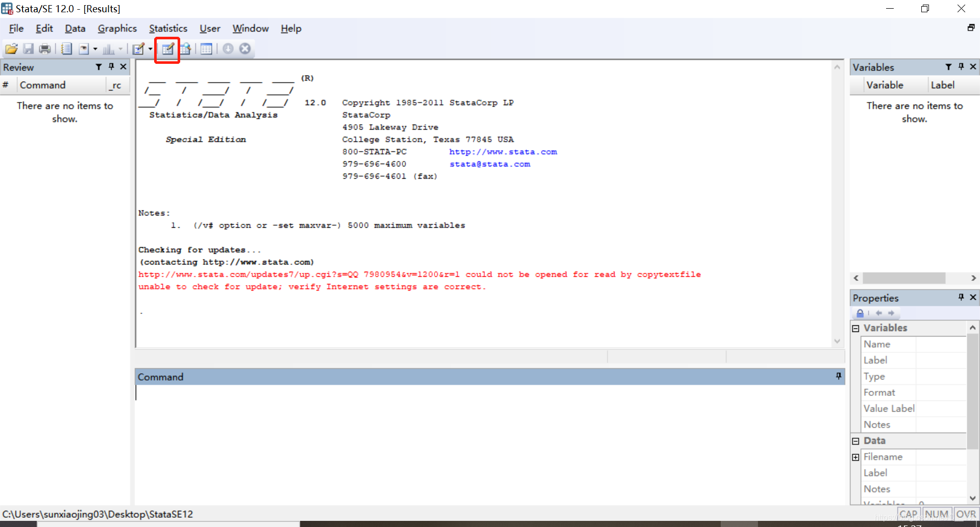The height and width of the screenshot is (527, 980).
Task: Close the Properties panel
Action: [973, 297]
